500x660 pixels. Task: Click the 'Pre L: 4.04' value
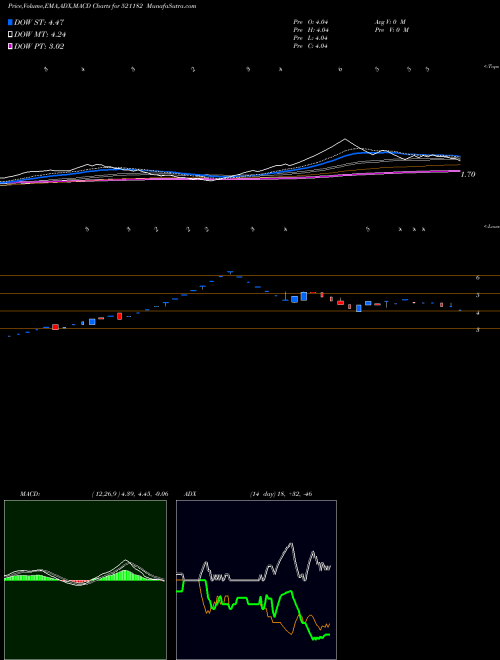coord(311,38)
